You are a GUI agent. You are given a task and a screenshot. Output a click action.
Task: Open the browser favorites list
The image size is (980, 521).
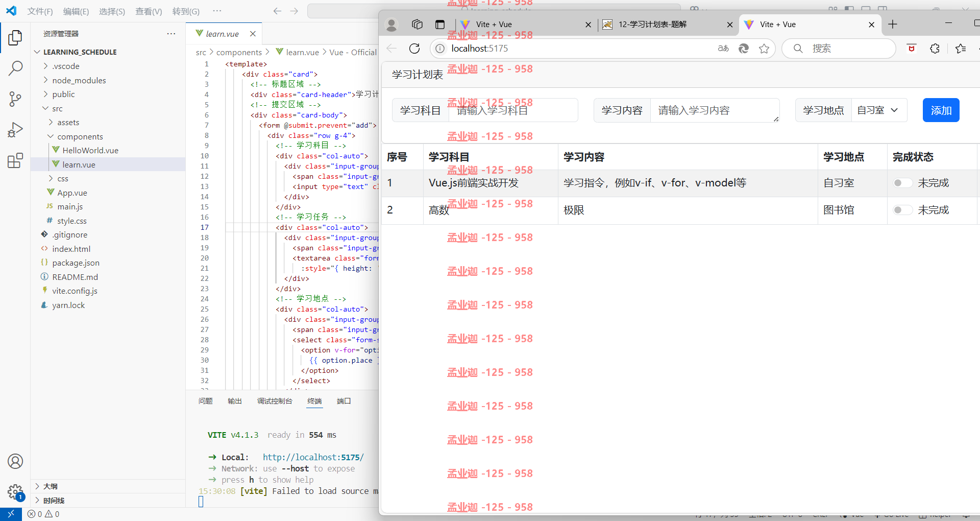click(961, 49)
